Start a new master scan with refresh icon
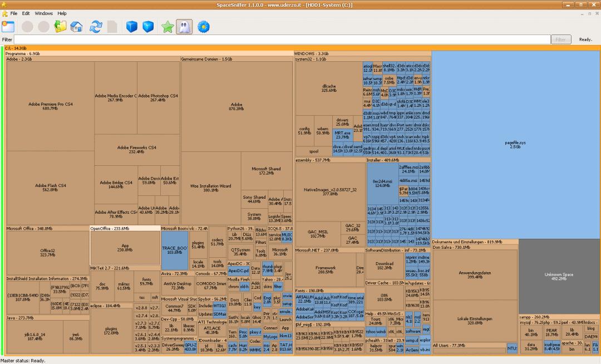601x364 pixels. 96,26
